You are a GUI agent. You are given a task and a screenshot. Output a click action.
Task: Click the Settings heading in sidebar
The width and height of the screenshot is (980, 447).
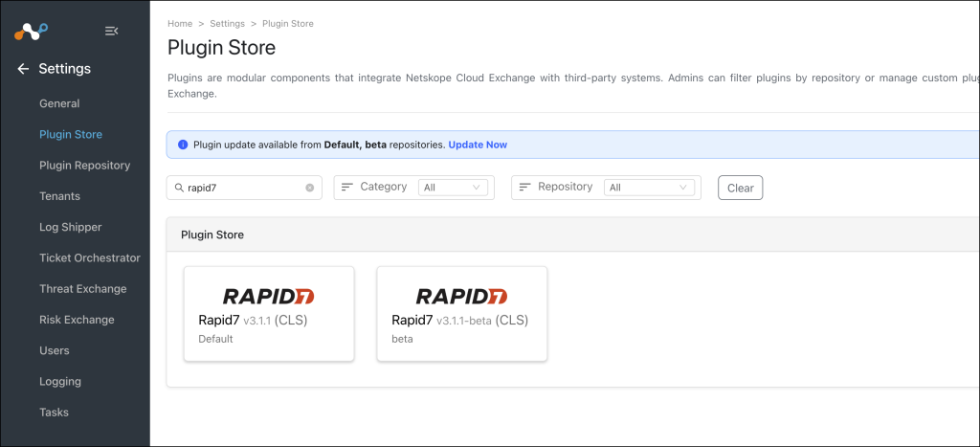[65, 69]
